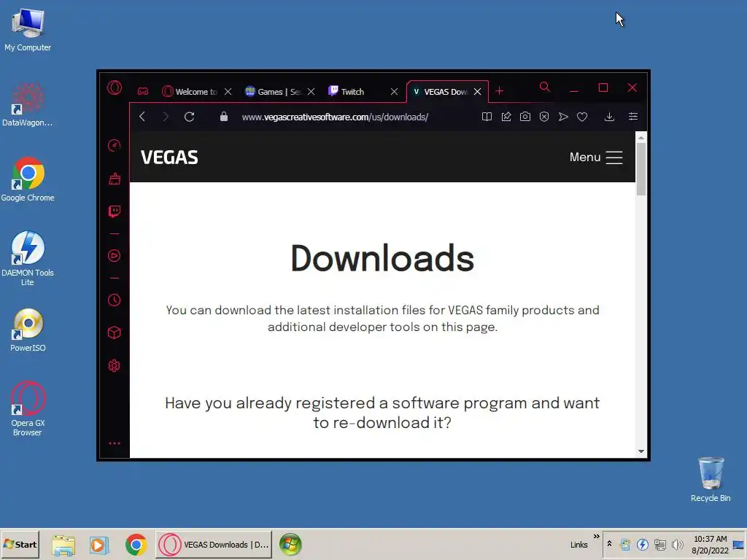Viewport: 747px width, 560px height.
Task: Open DAEMON Tools tray icon
Action: pos(643,544)
